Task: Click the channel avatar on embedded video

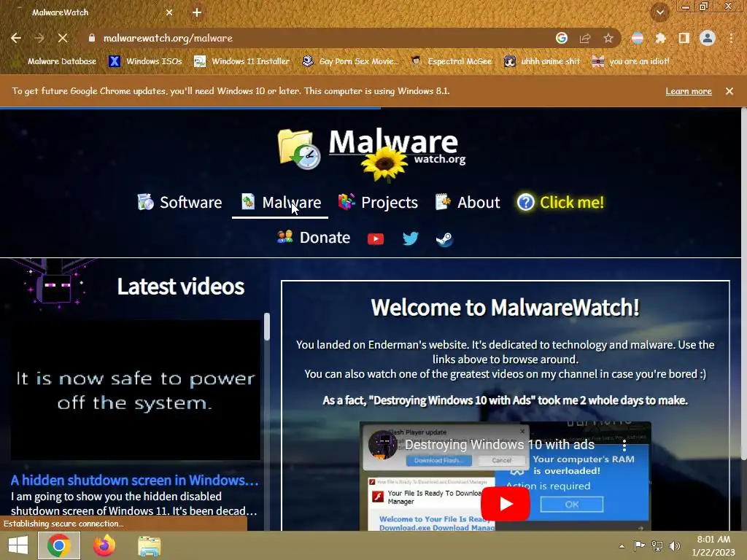Action: [x=383, y=445]
